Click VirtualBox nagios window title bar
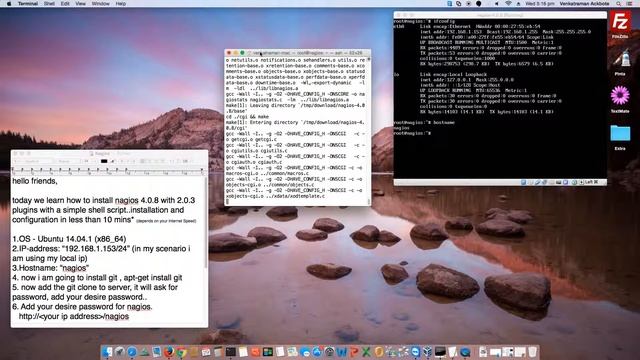 [x=500, y=15]
